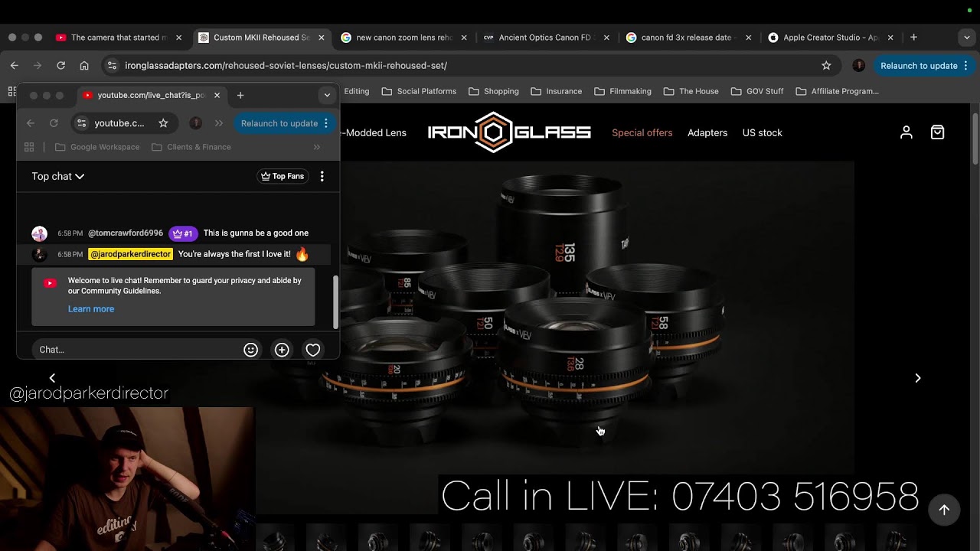The width and height of the screenshot is (980, 551).
Task: Open Affiliate Program bookmark folder
Action: click(838, 91)
